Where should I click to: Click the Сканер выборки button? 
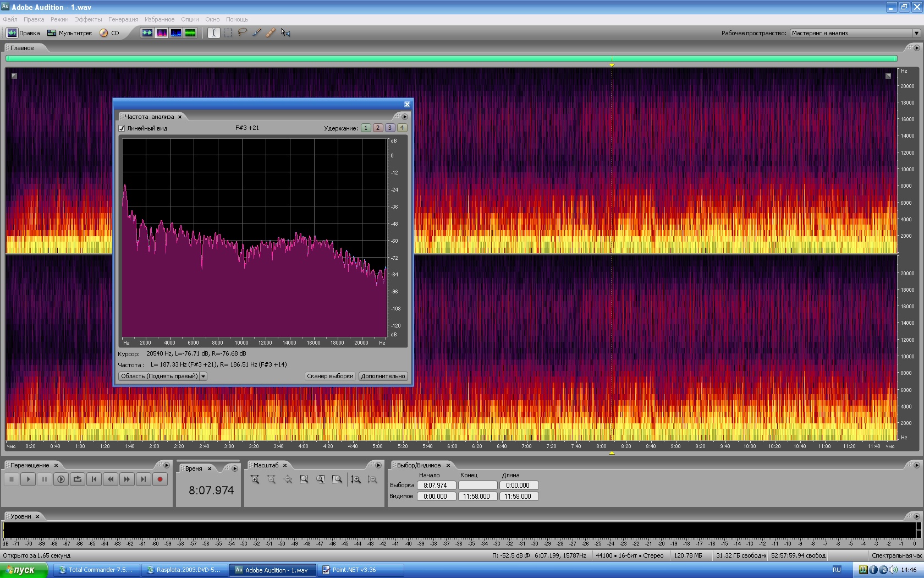[x=330, y=377]
